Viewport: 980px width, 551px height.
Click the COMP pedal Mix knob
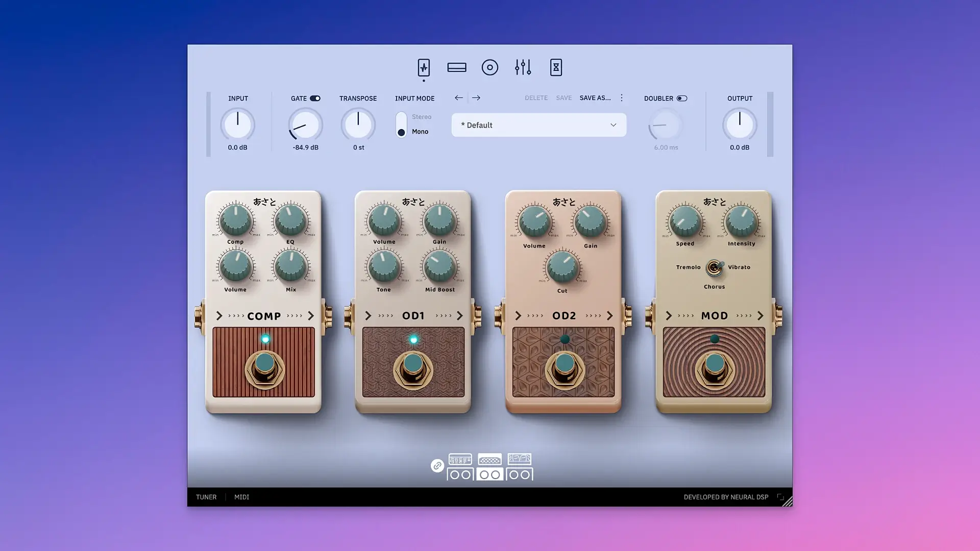tap(290, 266)
